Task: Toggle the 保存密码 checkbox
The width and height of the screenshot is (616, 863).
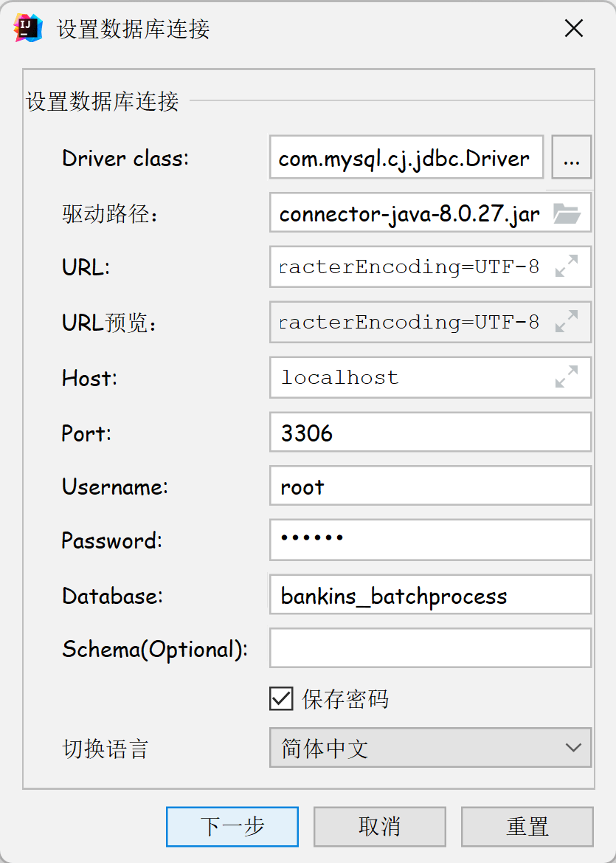Action: click(x=281, y=698)
